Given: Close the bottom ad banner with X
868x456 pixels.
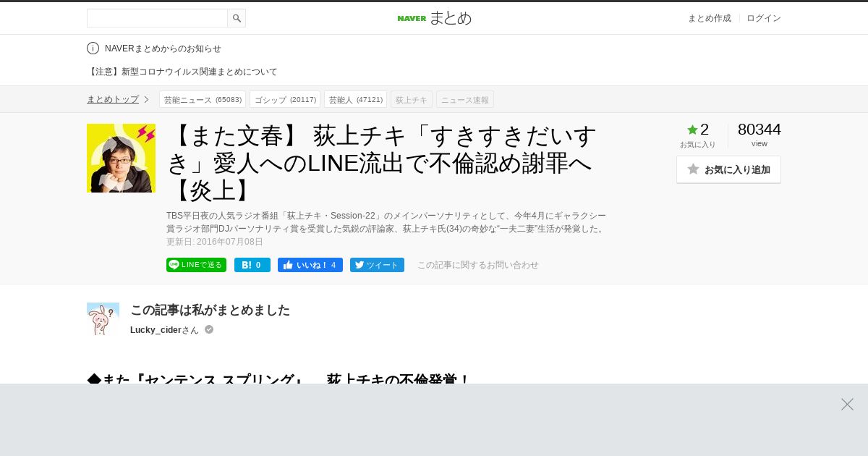Looking at the screenshot, I should 847,404.
